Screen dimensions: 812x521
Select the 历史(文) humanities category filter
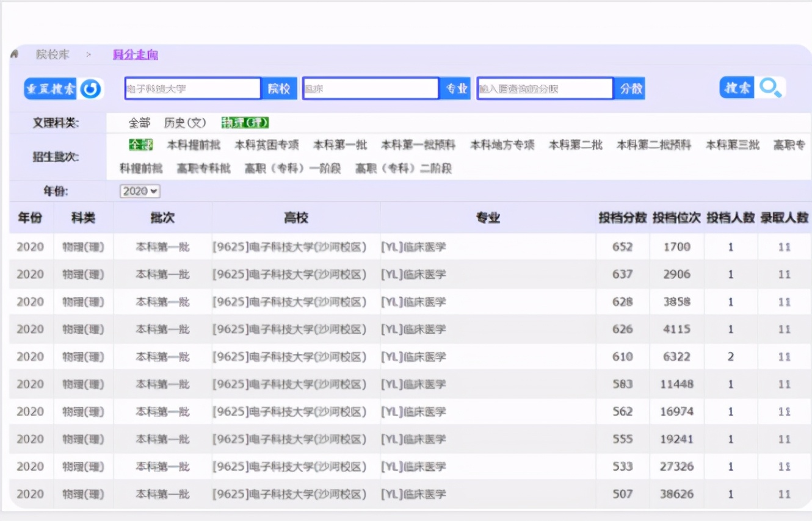[185, 122]
